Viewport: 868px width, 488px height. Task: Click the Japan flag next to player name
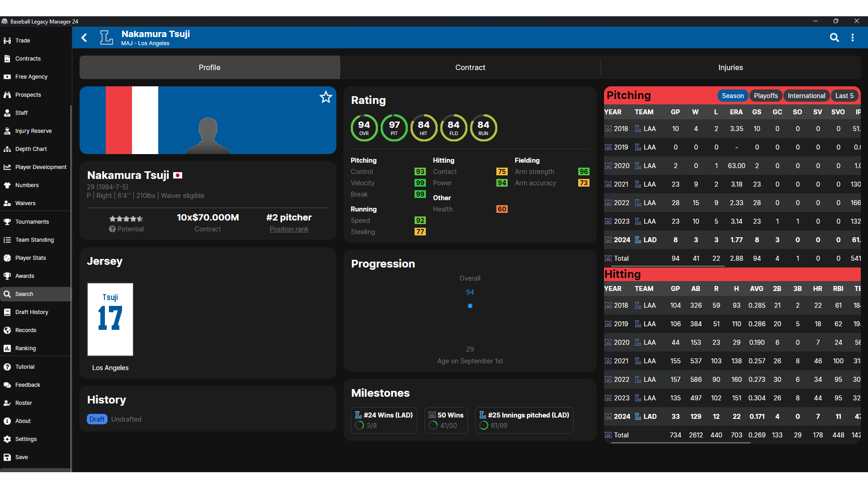pyautogui.click(x=178, y=175)
